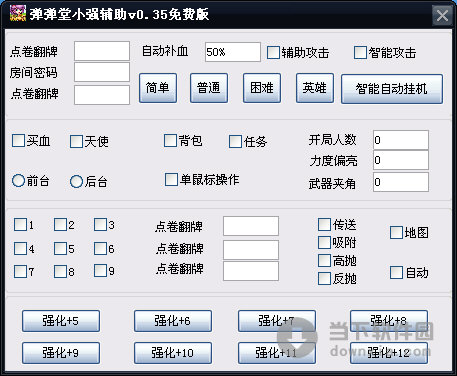The image size is (457, 376).
Task: Choose the 普通 difficulty button
Action: (x=209, y=88)
